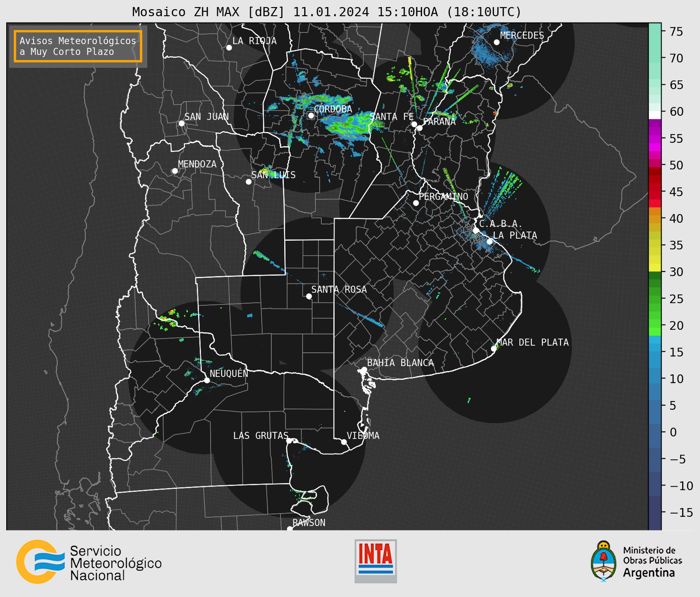Screen dimensions: 700x597
Task: Click the Avisos Meteorológicos a Muy Corto Plazo box
Action: click(x=78, y=46)
